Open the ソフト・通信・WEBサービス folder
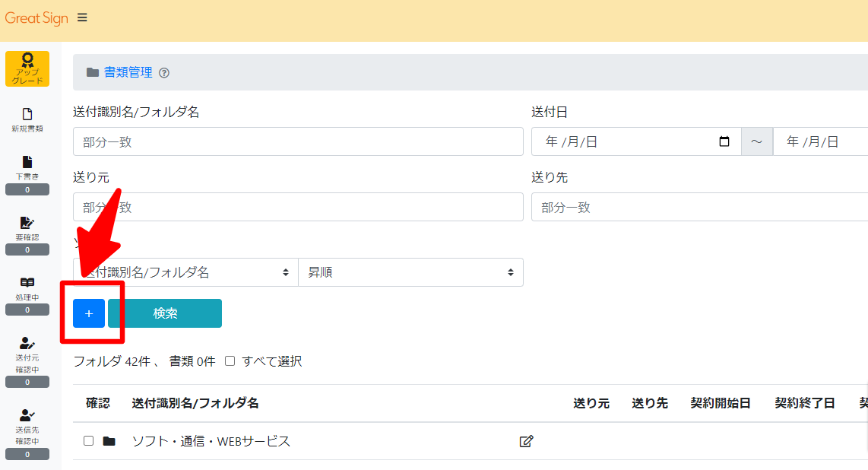The height and width of the screenshot is (470, 868). pyautogui.click(x=211, y=441)
